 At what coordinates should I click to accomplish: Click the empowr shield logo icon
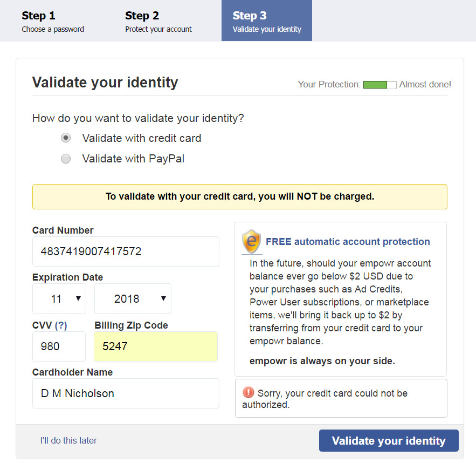click(x=251, y=241)
